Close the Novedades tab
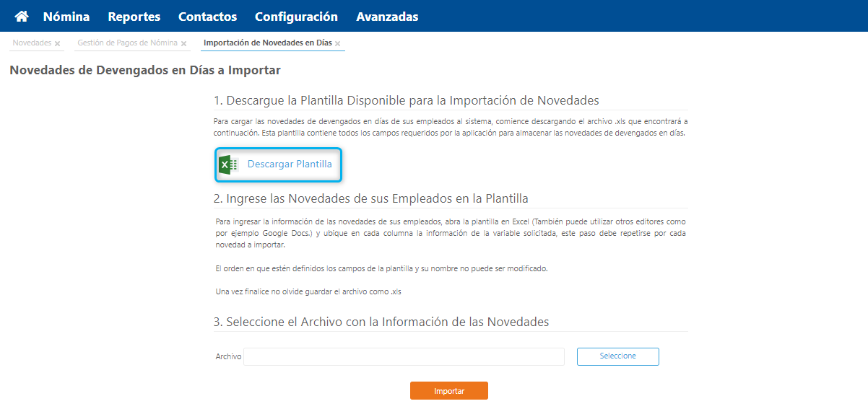This screenshot has width=868, height=409. coord(58,44)
